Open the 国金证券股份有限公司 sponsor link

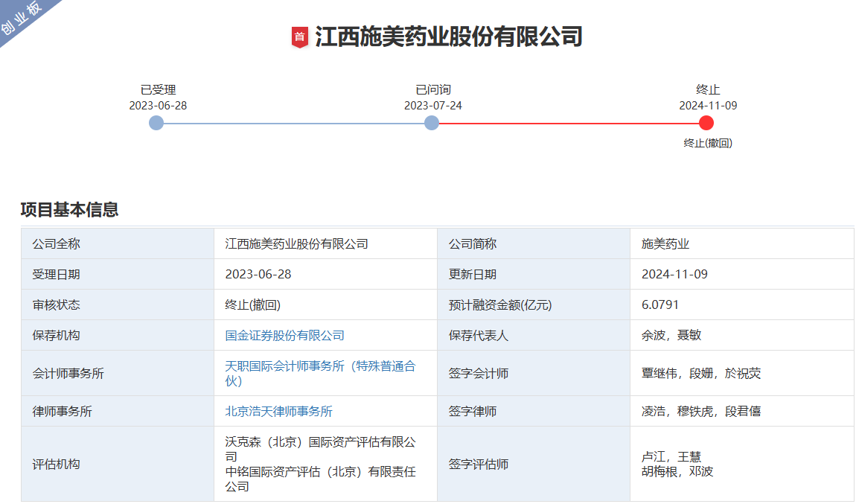coord(284,336)
